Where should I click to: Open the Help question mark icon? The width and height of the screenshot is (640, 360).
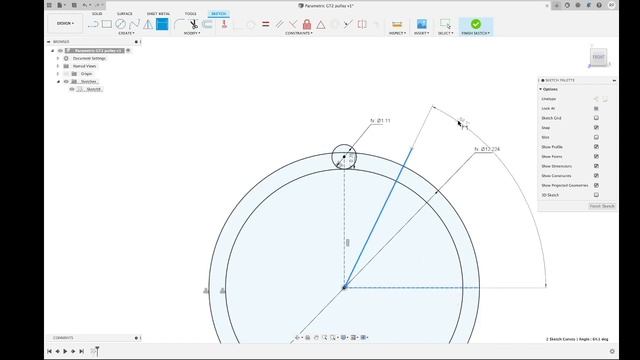tap(599, 5)
